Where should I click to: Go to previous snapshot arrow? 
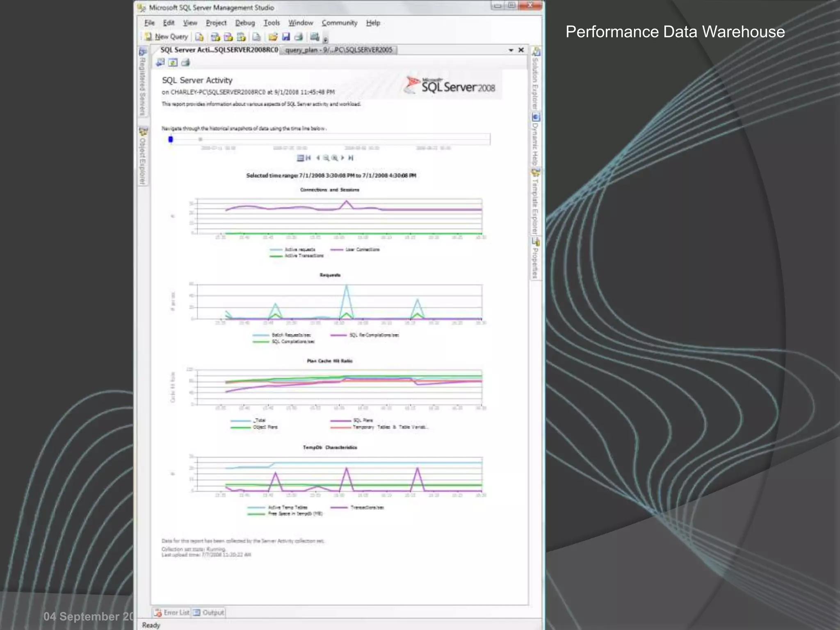318,157
